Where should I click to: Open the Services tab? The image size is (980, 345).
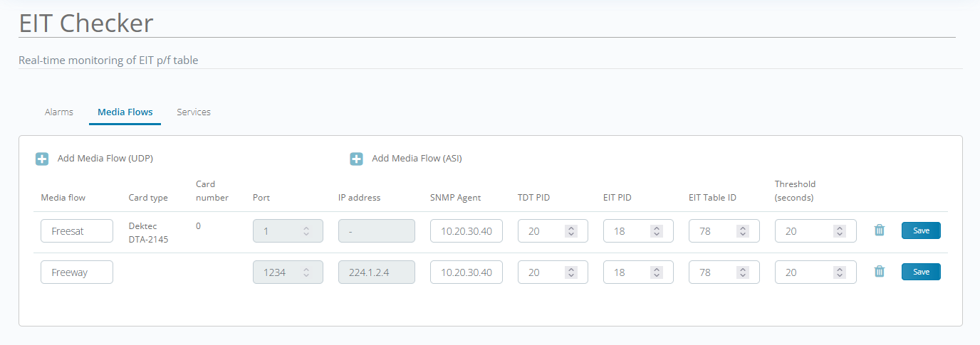[x=194, y=112]
